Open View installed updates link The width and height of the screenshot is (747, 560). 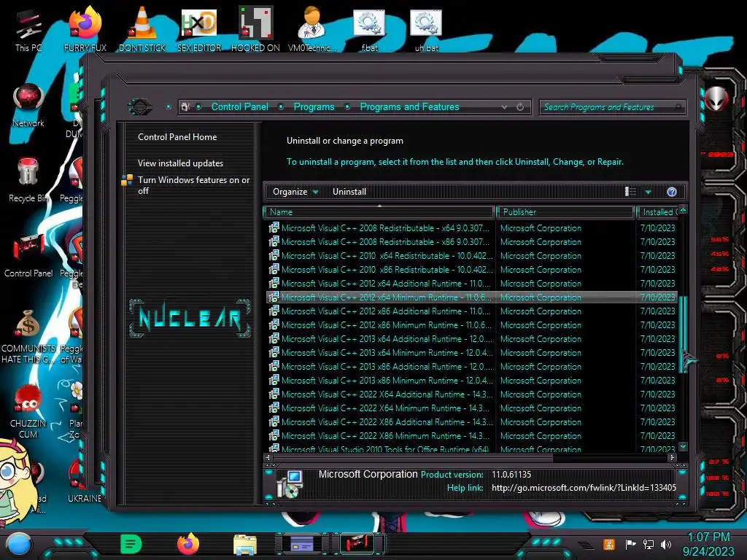pos(181,163)
